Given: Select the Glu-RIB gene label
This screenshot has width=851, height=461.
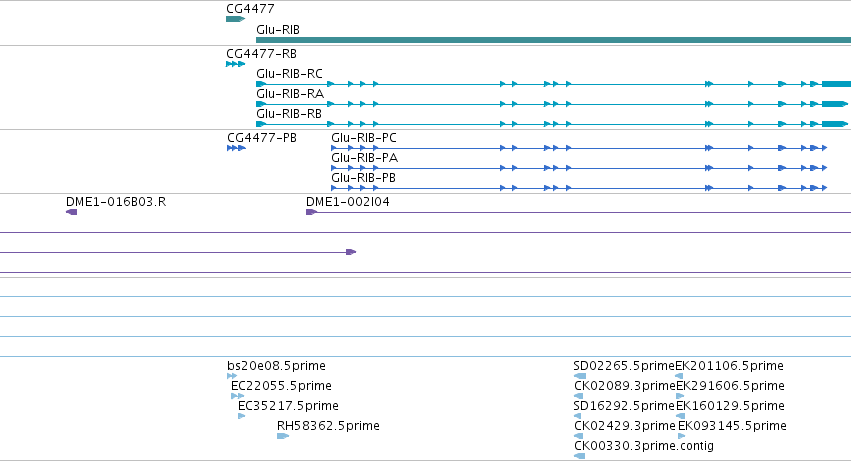Looking at the screenshot, I should click(278, 30).
